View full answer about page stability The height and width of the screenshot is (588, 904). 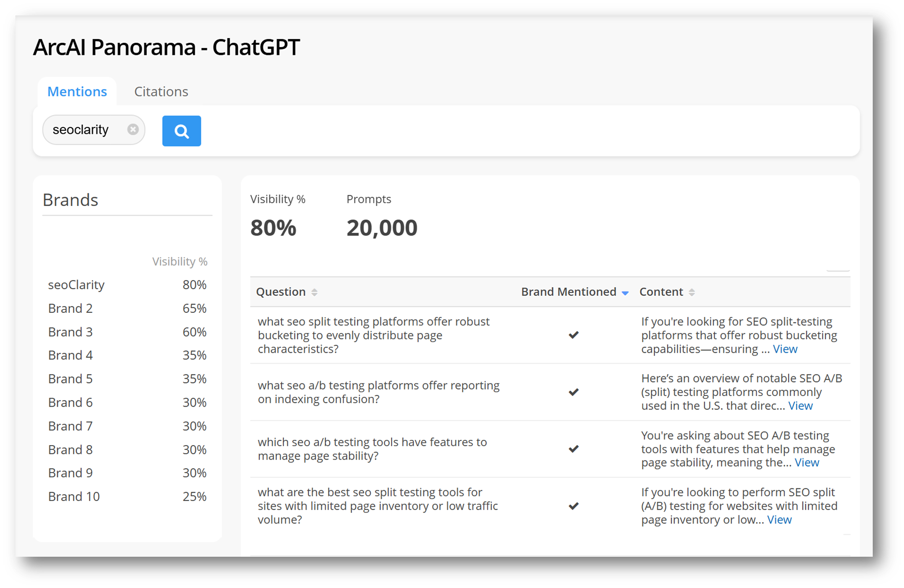[806, 462]
